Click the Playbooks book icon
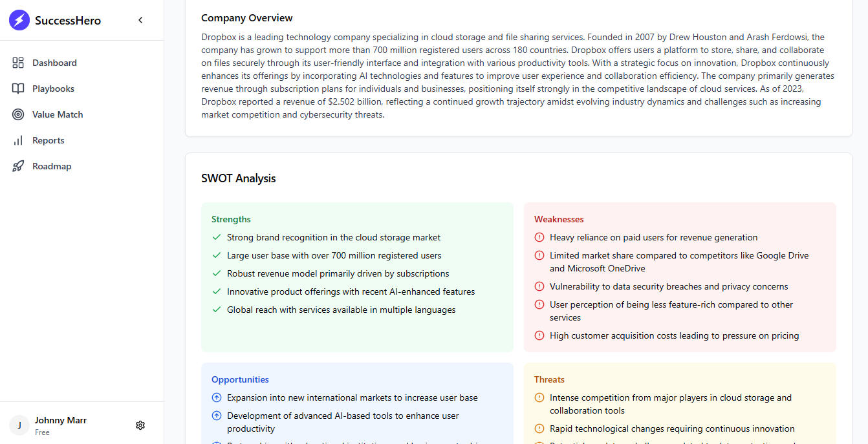The height and width of the screenshot is (444, 868). pyautogui.click(x=18, y=89)
